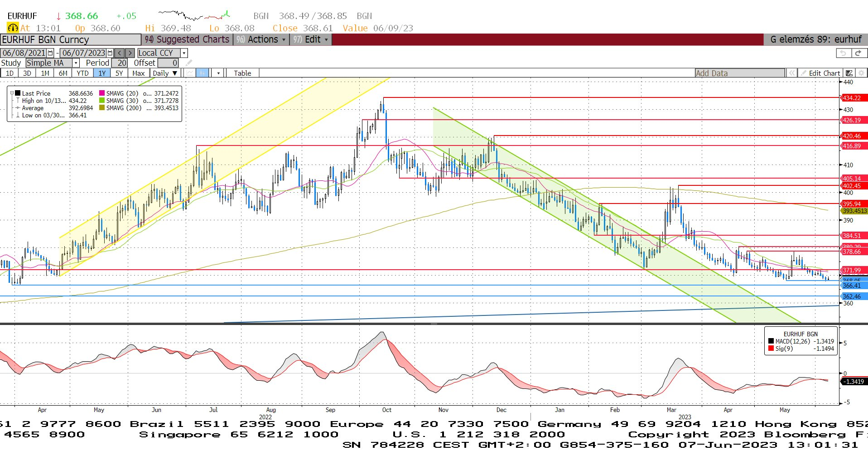The height and width of the screenshot is (470, 868).
Task: Click the start date field 06/08/2021
Action: tap(24, 53)
